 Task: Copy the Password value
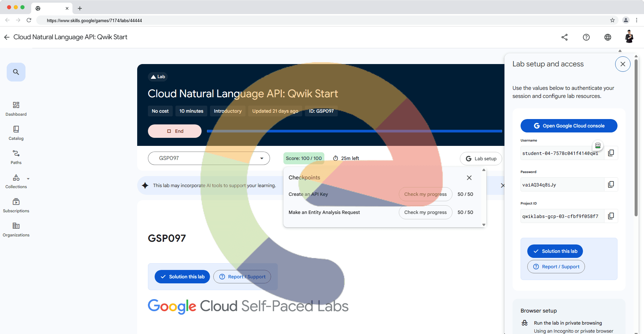point(611,185)
